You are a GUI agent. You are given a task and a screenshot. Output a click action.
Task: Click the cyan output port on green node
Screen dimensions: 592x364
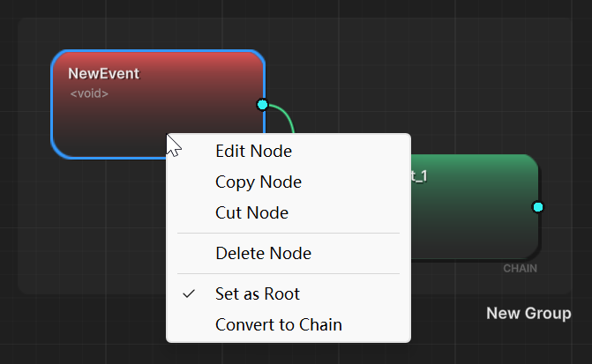537,206
